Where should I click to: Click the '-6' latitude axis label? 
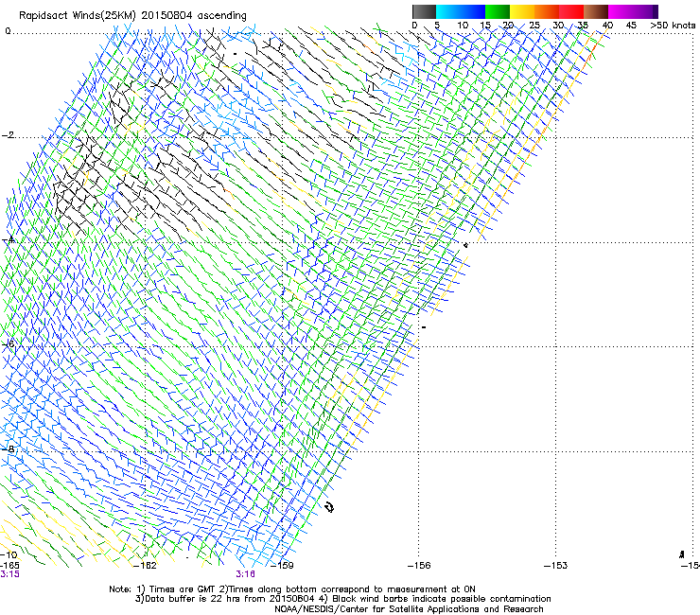pyautogui.click(x=8, y=343)
